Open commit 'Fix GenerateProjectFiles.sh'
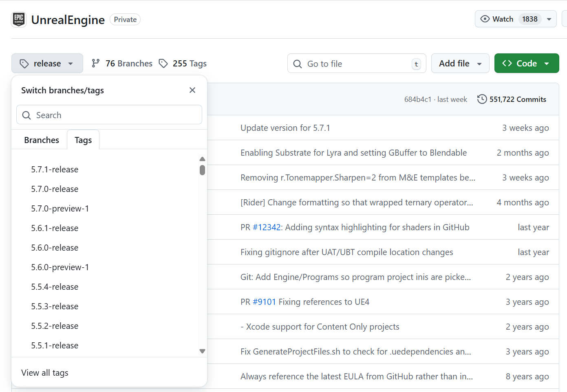The width and height of the screenshot is (567, 392). (x=355, y=352)
